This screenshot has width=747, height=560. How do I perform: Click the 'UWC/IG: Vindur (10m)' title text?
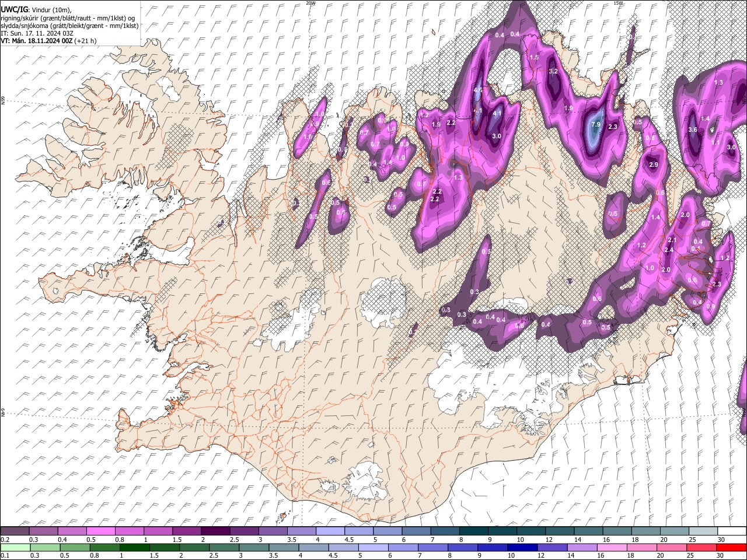point(36,10)
